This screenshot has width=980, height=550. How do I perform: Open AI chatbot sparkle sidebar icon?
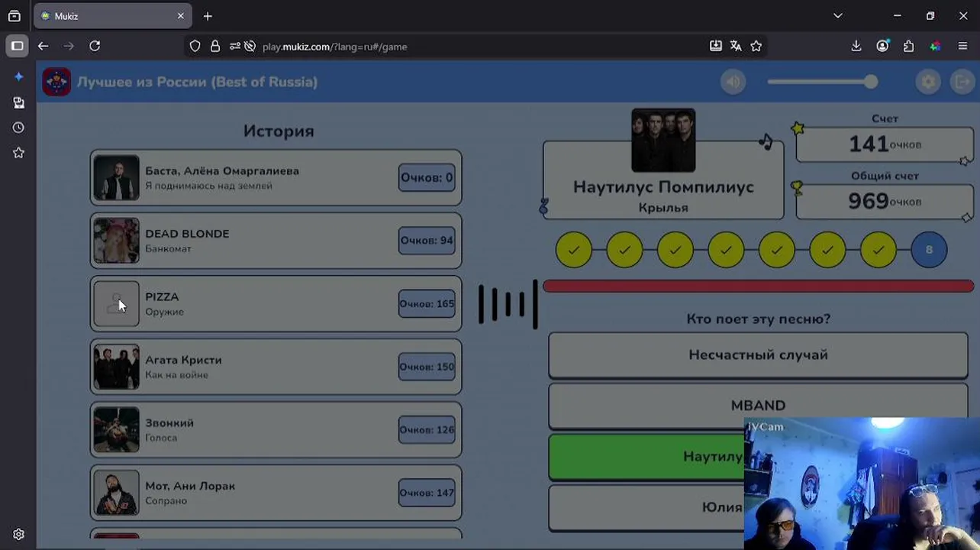18,76
